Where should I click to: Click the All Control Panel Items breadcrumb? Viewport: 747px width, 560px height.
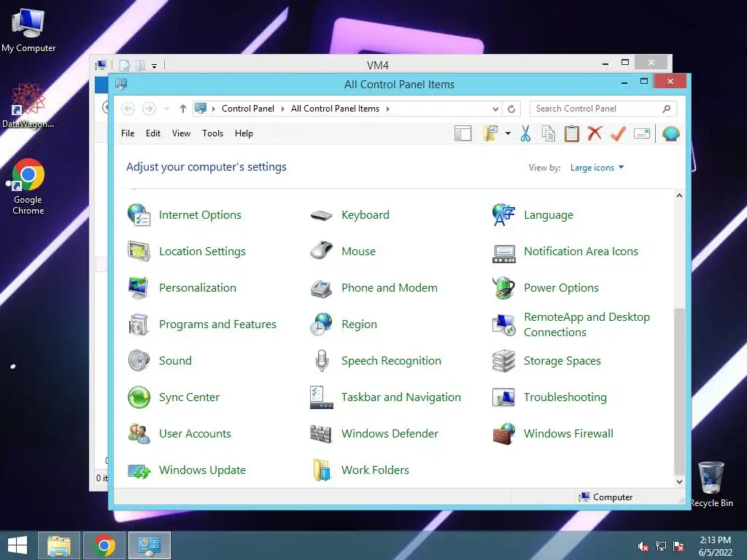(x=335, y=109)
